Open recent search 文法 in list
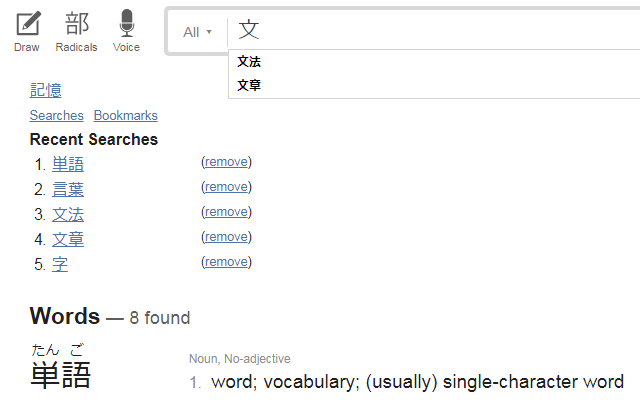Screen dimensions: 640x400 68,214
